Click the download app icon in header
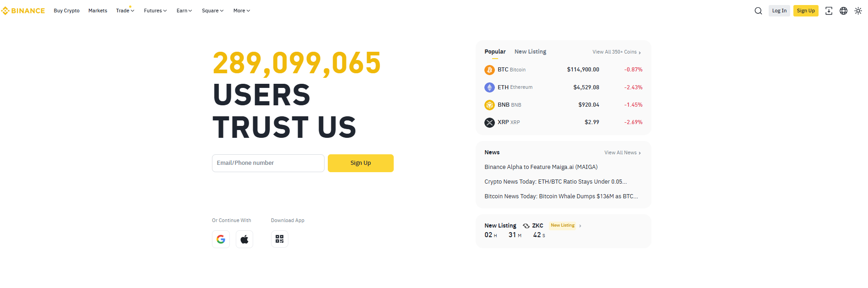The height and width of the screenshot is (288, 868). point(829,11)
